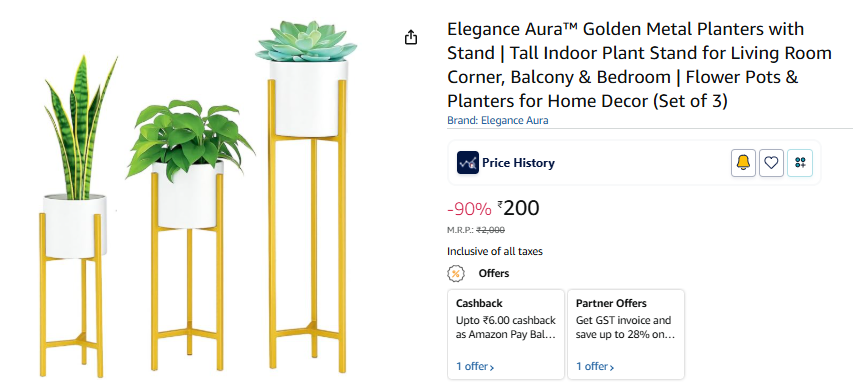Click the share icon beside product image
The height and width of the screenshot is (382, 853).
[411, 37]
